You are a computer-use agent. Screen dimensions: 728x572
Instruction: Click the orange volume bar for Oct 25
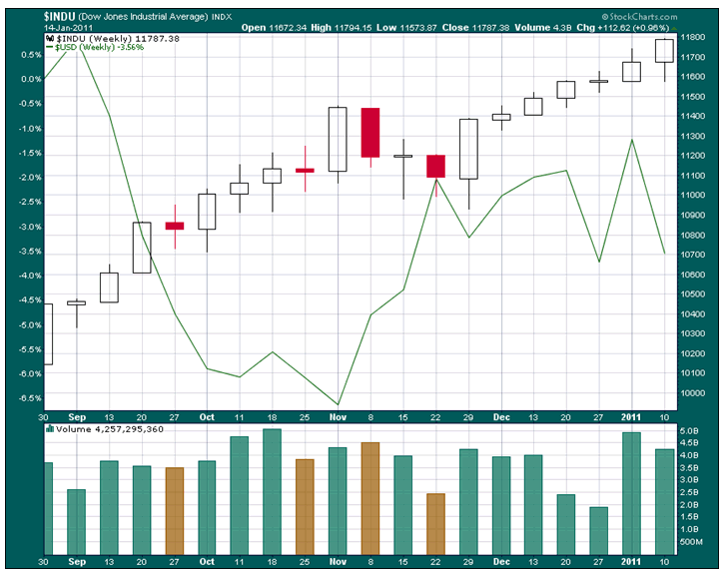[x=305, y=506]
